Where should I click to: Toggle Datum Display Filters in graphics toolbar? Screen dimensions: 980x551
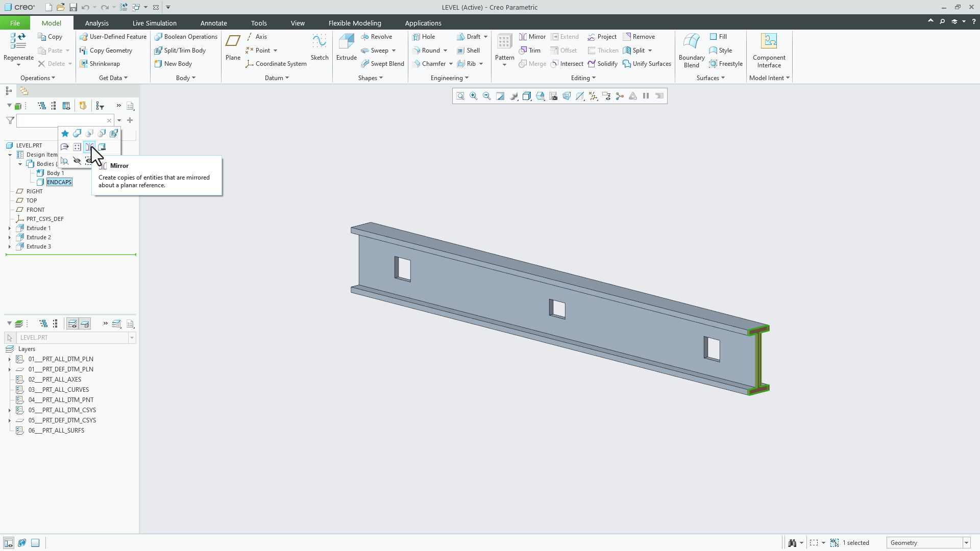[593, 96]
